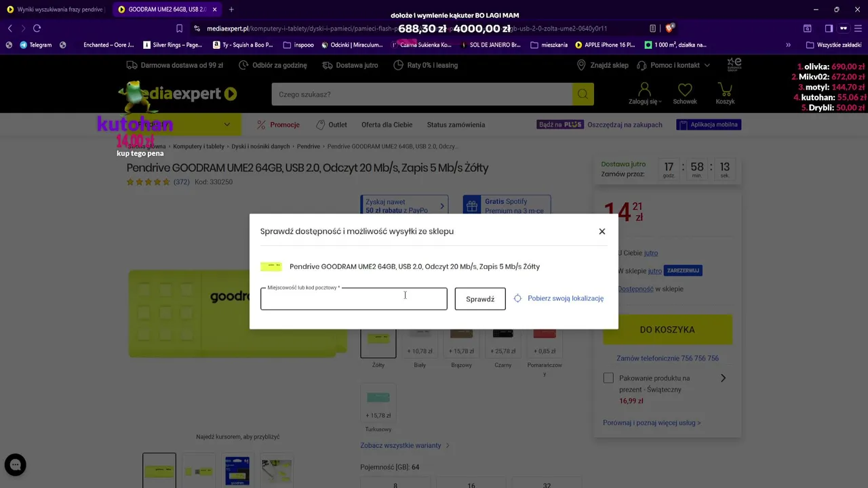Screen dimensions: 868x488
Task: Click the Gratis Spotify Premium banner
Action: tap(507, 206)
